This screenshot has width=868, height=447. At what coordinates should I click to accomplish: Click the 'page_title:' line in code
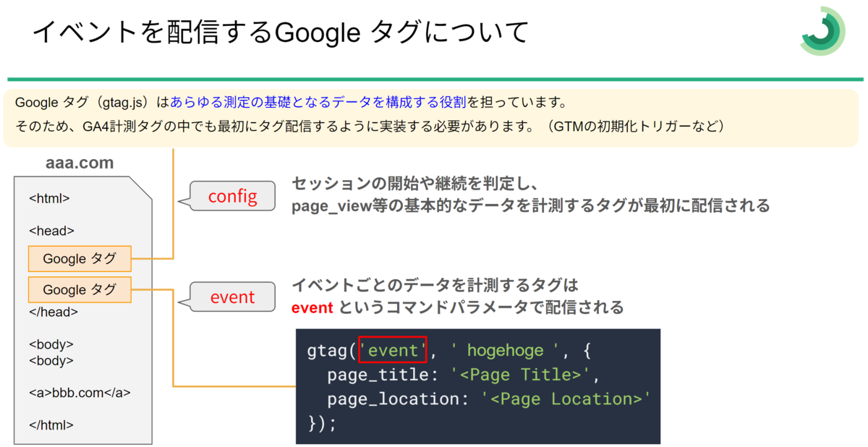[x=464, y=375]
